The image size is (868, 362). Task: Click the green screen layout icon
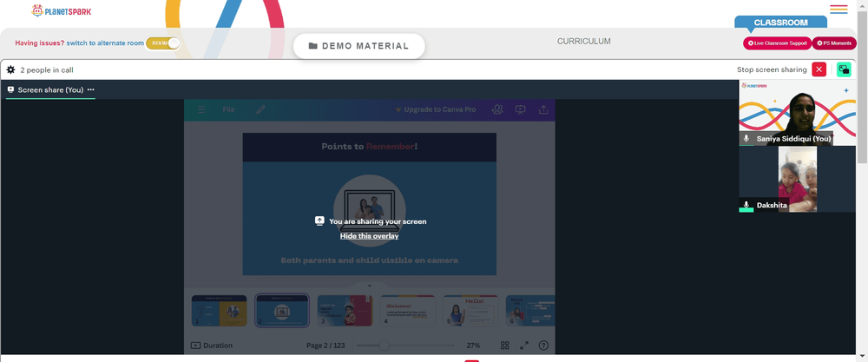click(x=844, y=69)
